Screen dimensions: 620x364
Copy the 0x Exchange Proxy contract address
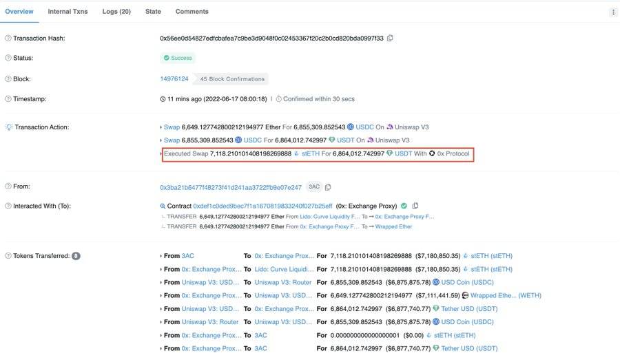click(x=415, y=206)
